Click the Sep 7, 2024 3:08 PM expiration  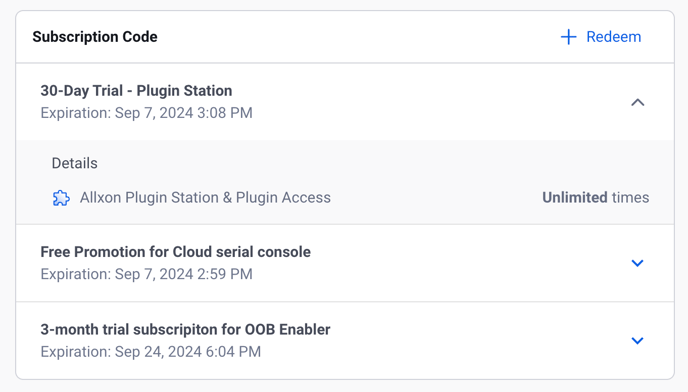[183, 113]
